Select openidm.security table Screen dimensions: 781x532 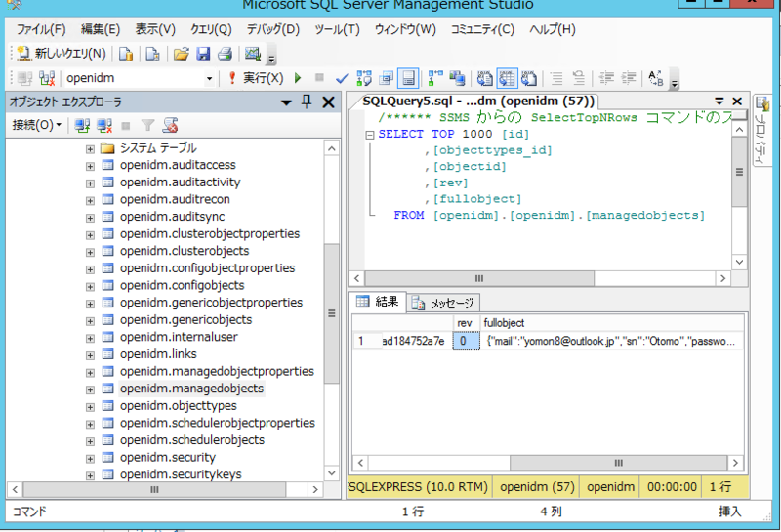(x=168, y=457)
